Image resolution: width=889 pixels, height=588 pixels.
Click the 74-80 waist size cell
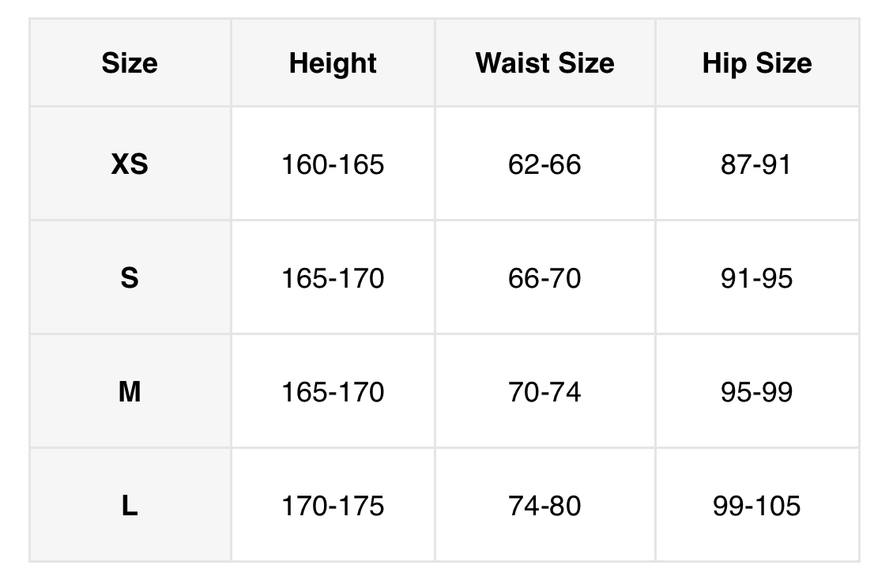pyautogui.click(x=544, y=506)
